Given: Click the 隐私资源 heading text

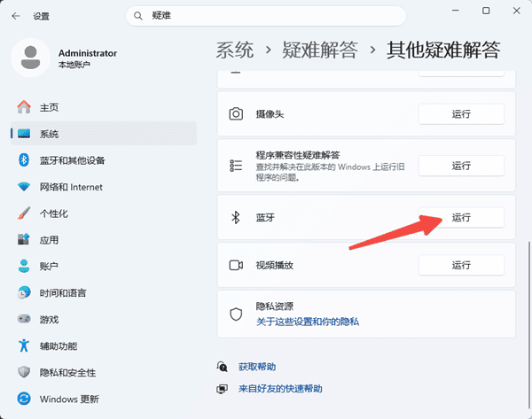Looking at the screenshot, I should pyautogui.click(x=275, y=306).
